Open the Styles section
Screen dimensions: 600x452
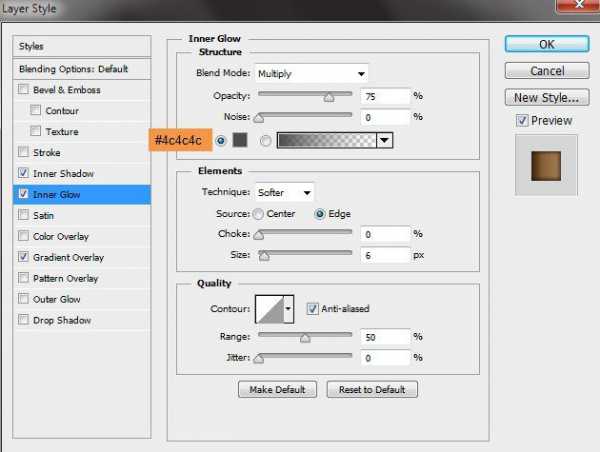tap(82, 46)
